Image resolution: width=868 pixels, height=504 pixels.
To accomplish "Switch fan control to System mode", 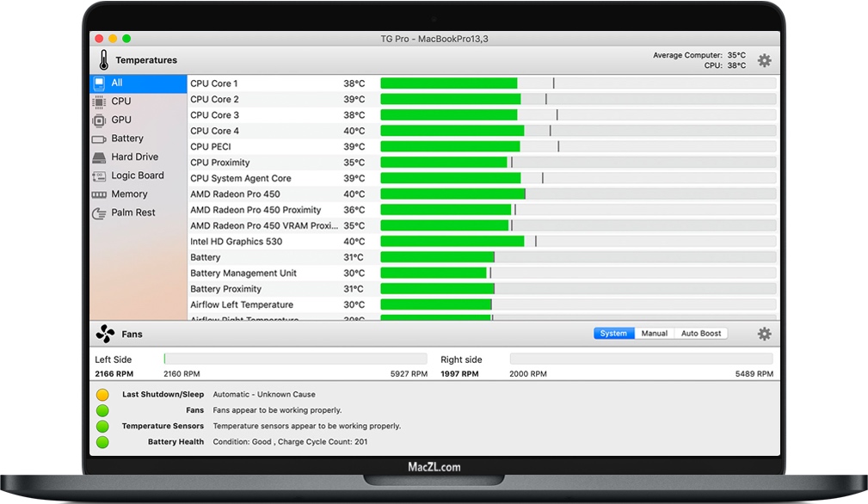I will 613,334.
